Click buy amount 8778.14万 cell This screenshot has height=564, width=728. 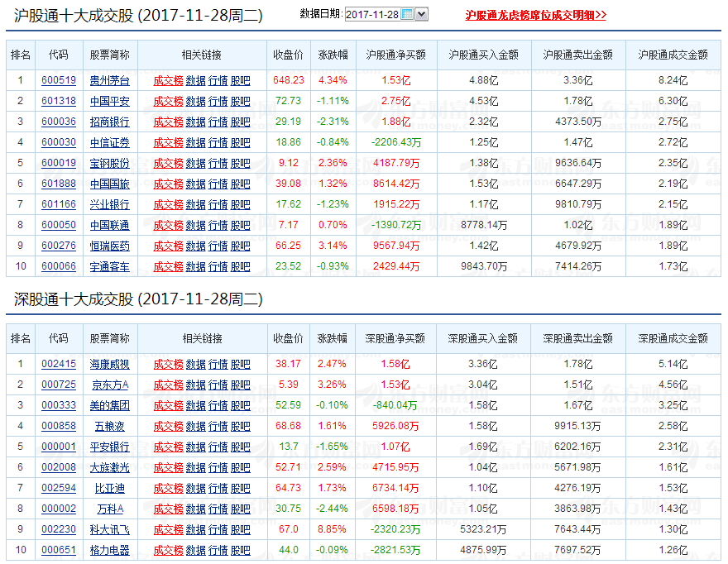click(x=484, y=225)
